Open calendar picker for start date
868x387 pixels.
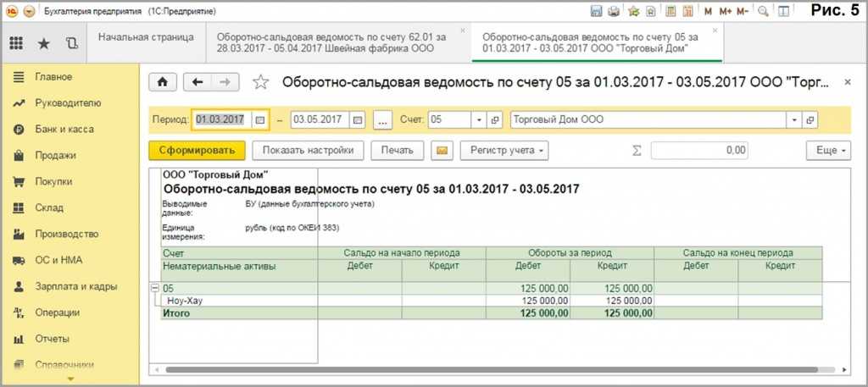click(260, 119)
